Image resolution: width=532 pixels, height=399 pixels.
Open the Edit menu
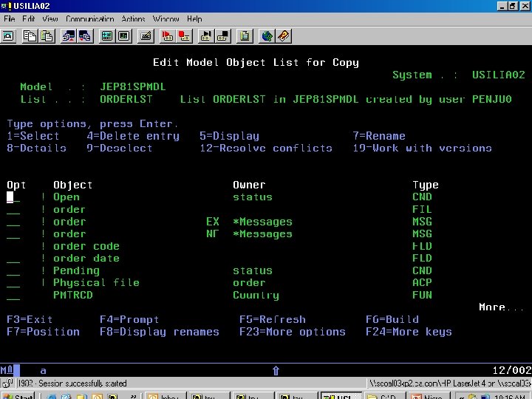[29, 18]
